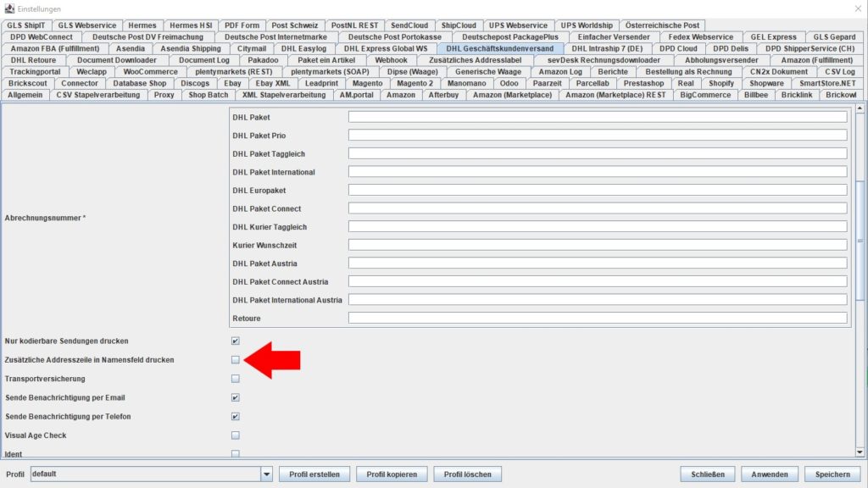Open the Brickscout tab
This screenshot has width=868, height=488.
[x=28, y=84]
